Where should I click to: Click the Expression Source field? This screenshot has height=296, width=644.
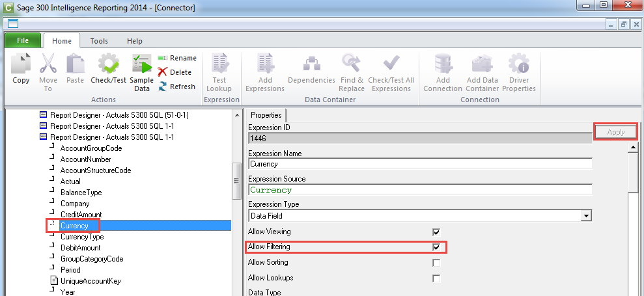coord(420,190)
